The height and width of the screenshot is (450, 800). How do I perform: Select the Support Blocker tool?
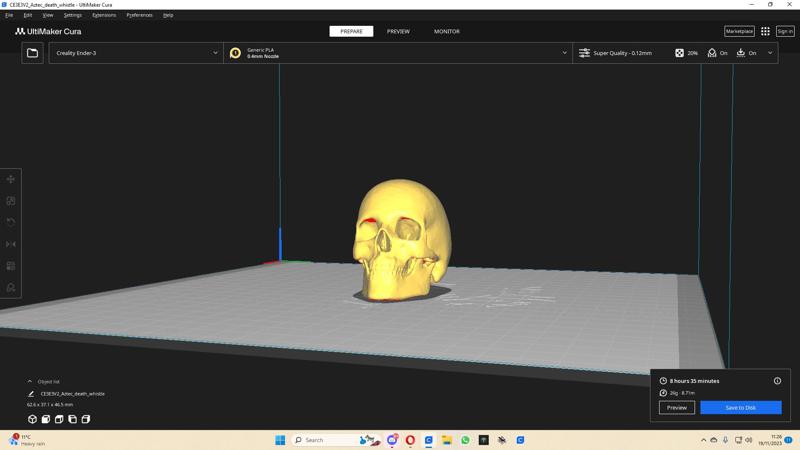[x=11, y=288]
